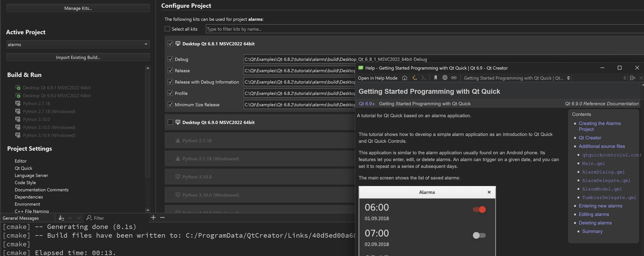This screenshot has width=644, height=256.
Task: Click the Qt Creator logo in Help title bar
Action: point(361,67)
